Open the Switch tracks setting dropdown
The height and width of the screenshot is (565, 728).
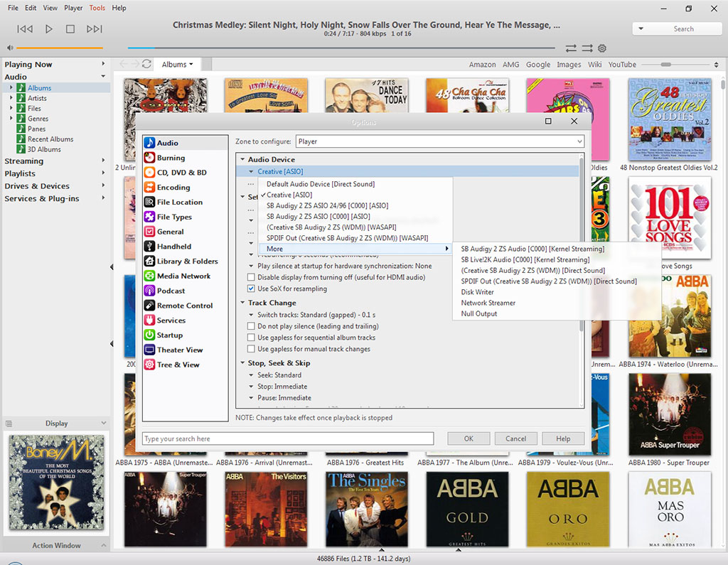tap(251, 315)
